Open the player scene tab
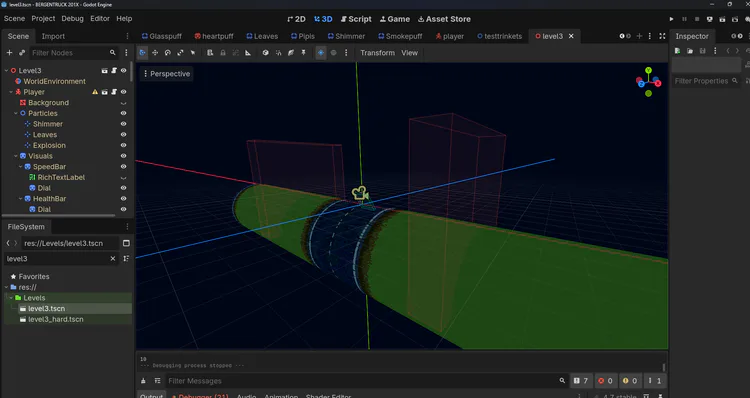 click(x=450, y=36)
